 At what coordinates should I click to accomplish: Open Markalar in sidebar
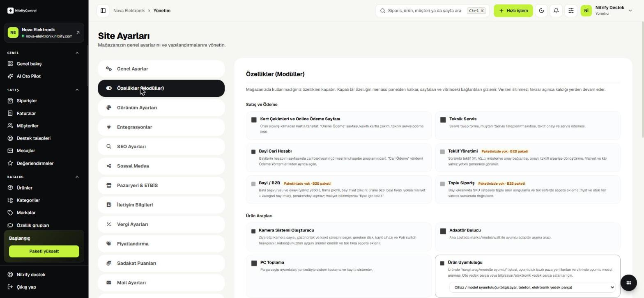[x=44, y=213]
